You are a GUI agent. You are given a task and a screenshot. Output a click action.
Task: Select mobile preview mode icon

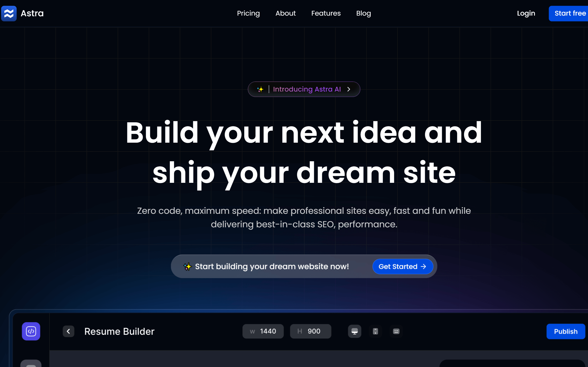pos(375,331)
